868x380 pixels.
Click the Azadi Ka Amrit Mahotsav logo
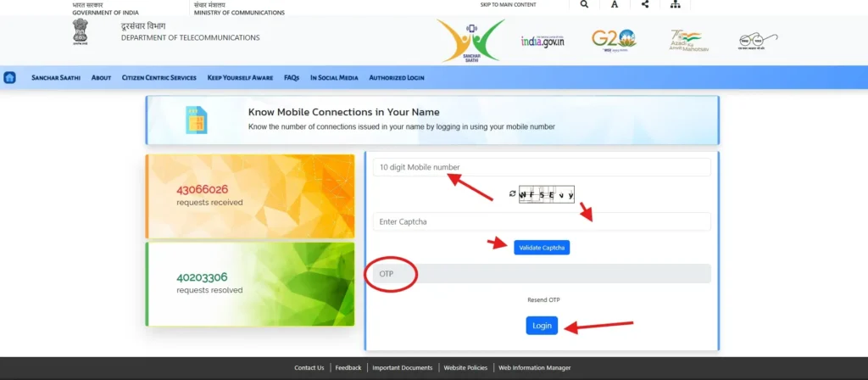[x=688, y=41]
